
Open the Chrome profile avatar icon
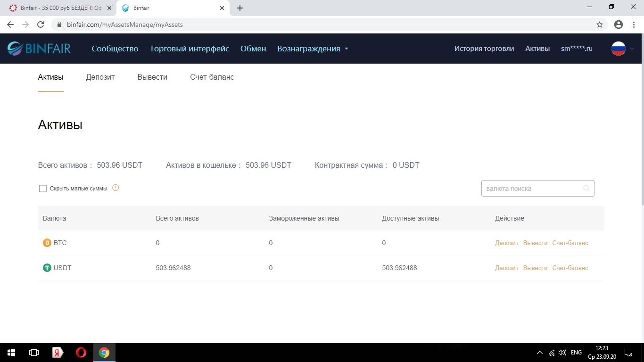coord(619,25)
